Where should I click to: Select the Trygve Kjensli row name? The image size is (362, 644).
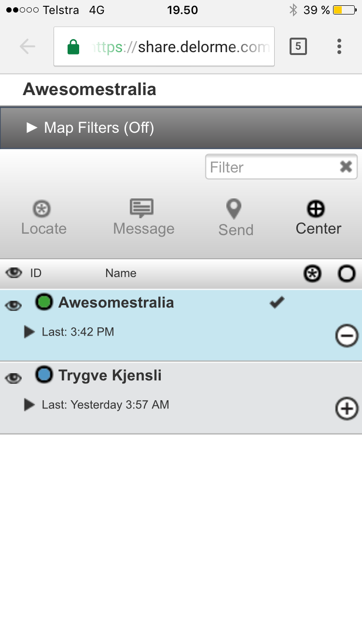pos(110,376)
